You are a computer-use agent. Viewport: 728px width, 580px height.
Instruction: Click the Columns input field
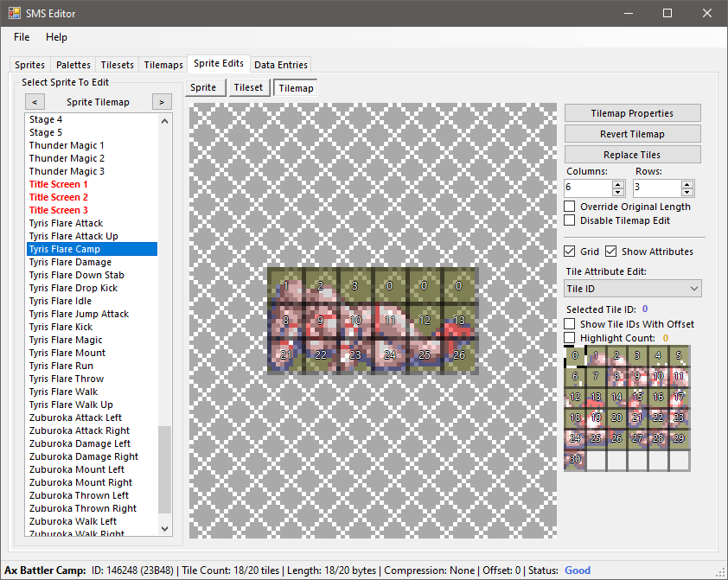[x=588, y=188]
